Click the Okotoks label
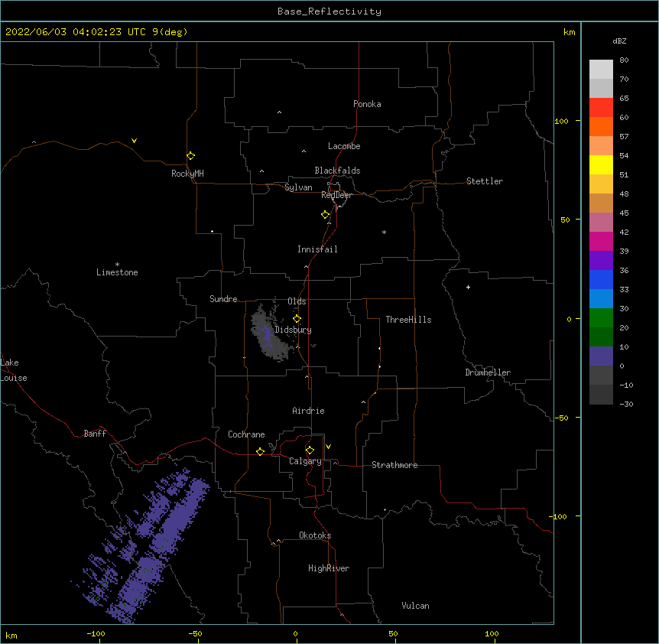 coord(315,535)
